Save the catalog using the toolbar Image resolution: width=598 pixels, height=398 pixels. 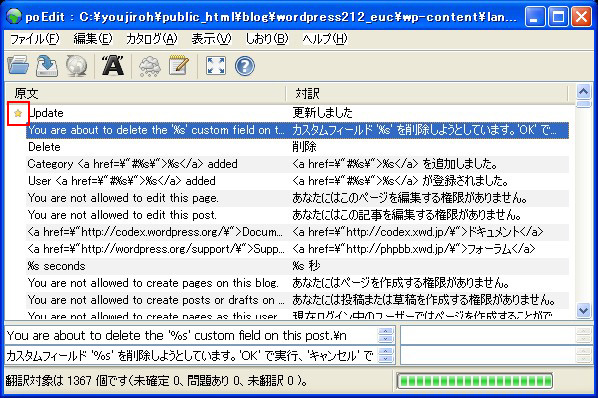click(47, 66)
